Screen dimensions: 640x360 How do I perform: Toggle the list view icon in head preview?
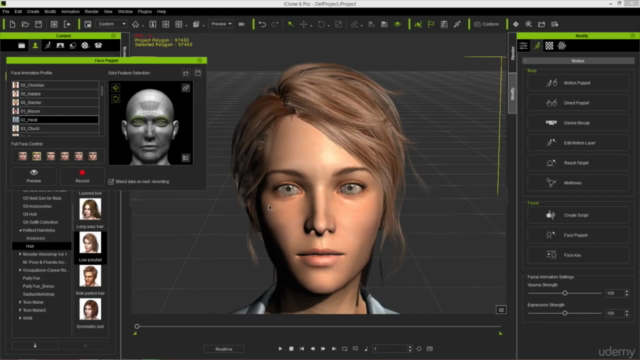pyautogui.click(x=186, y=158)
